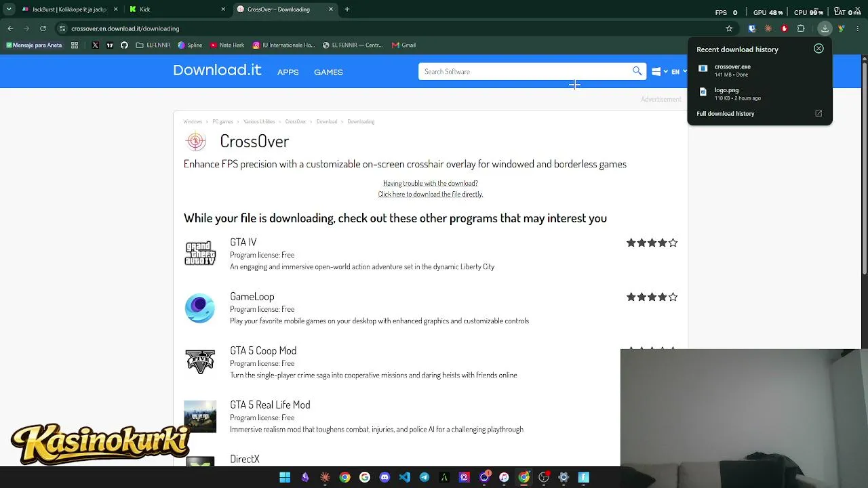Open the Nate Herk bookmark
The height and width of the screenshot is (488, 868).
227,45
